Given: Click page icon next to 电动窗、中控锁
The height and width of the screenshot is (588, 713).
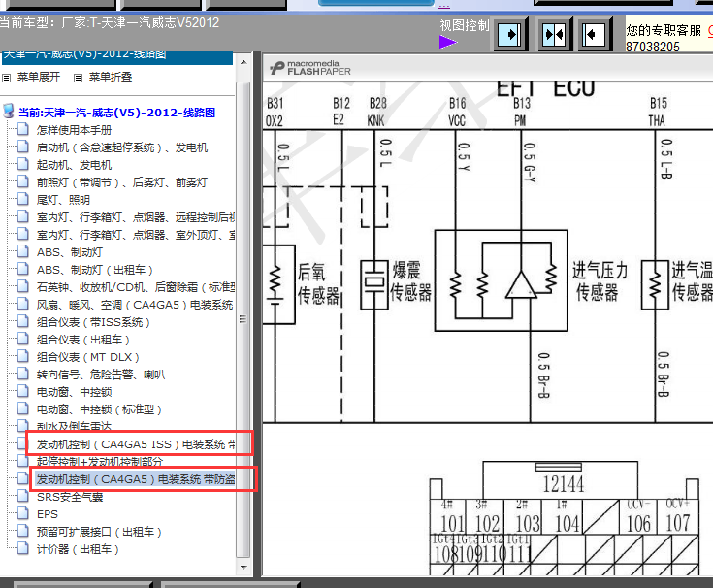Looking at the screenshot, I should point(23,392).
